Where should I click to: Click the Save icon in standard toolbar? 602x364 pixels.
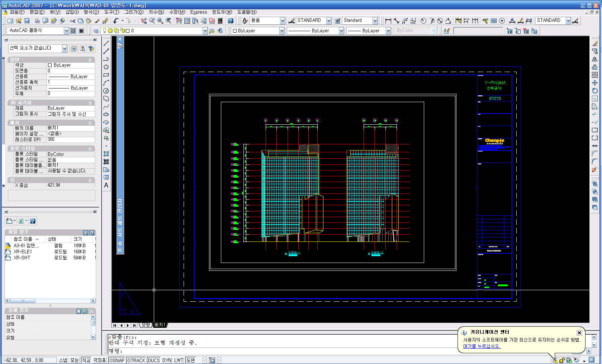(27, 21)
